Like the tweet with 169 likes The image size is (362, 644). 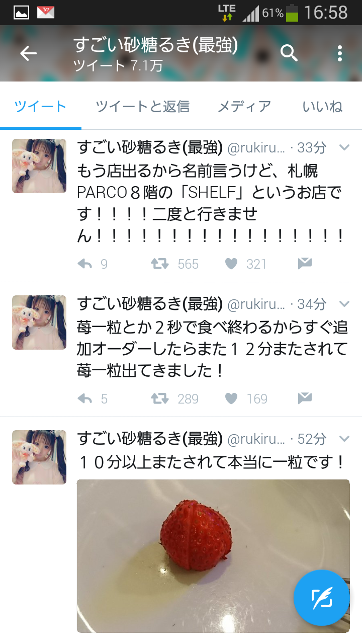pyautogui.click(x=231, y=398)
